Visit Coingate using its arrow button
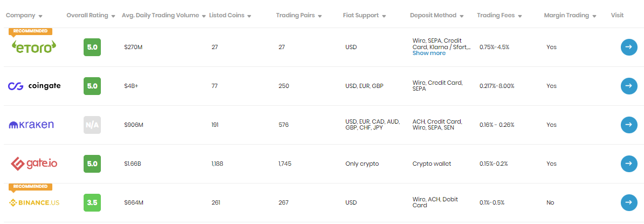This screenshot has height=224, width=644. (629, 86)
